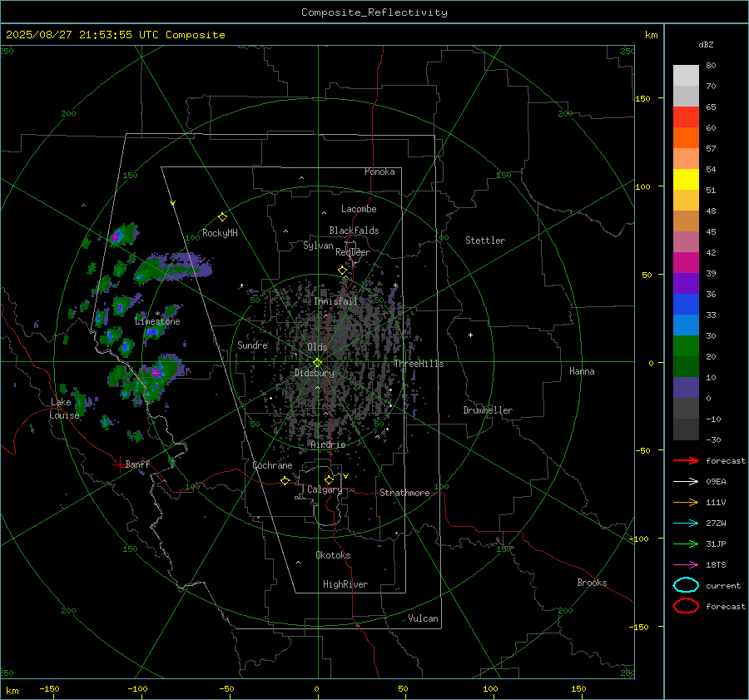Click the Airdrie label
Screen dimensions: 749x700
pyautogui.click(x=328, y=444)
